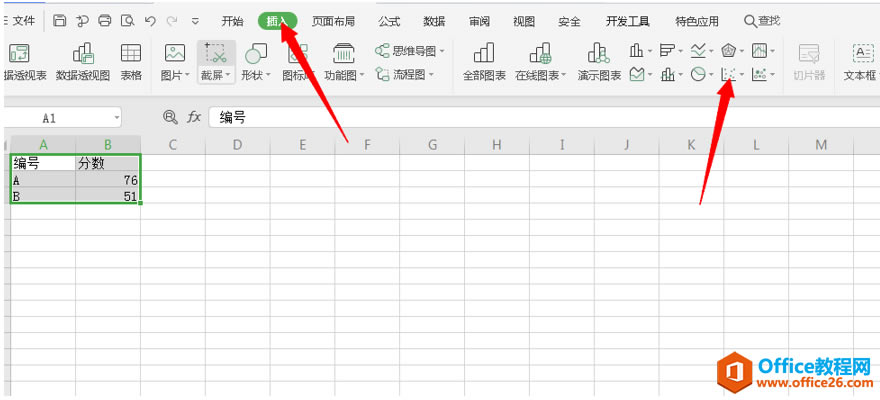Insert a 数据透视图 pivot chart
This screenshot has width=880, height=400.
click(x=83, y=62)
